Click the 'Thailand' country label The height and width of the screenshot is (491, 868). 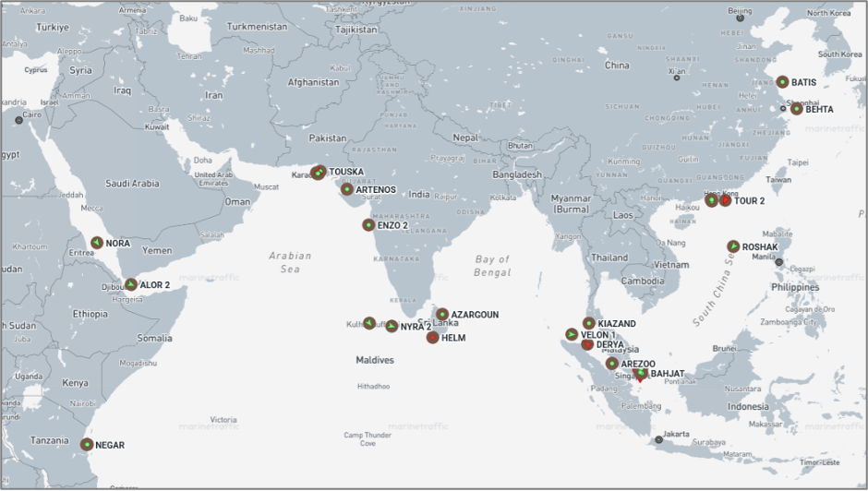[609, 257]
